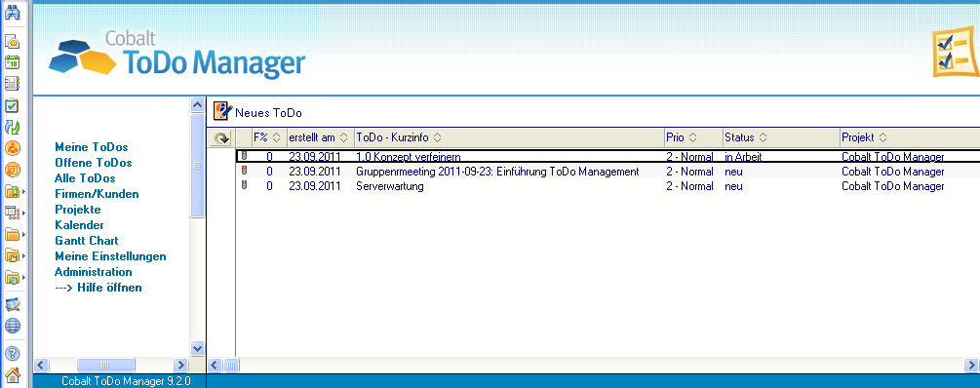The width and height of the screenshot is (980, 388).
Task: Click the question mark help icon
Action: click(x=13, y=354)
